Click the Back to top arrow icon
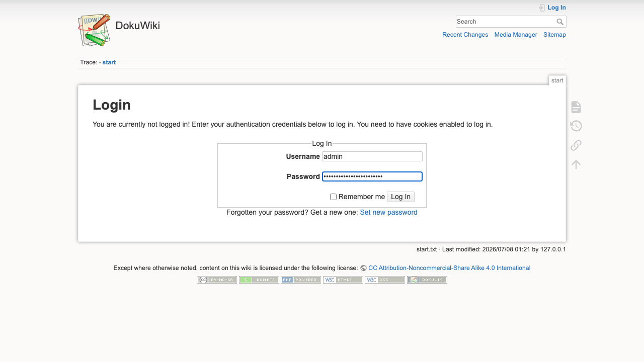Image resolution: width=644 pixels, height=362 pixels. click(x=576, y=164)
